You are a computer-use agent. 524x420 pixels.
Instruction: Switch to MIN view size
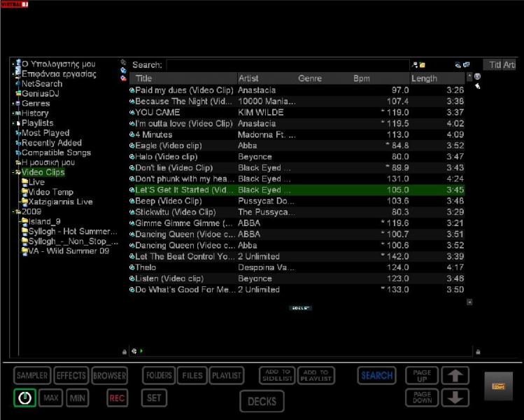coord(78,398)
